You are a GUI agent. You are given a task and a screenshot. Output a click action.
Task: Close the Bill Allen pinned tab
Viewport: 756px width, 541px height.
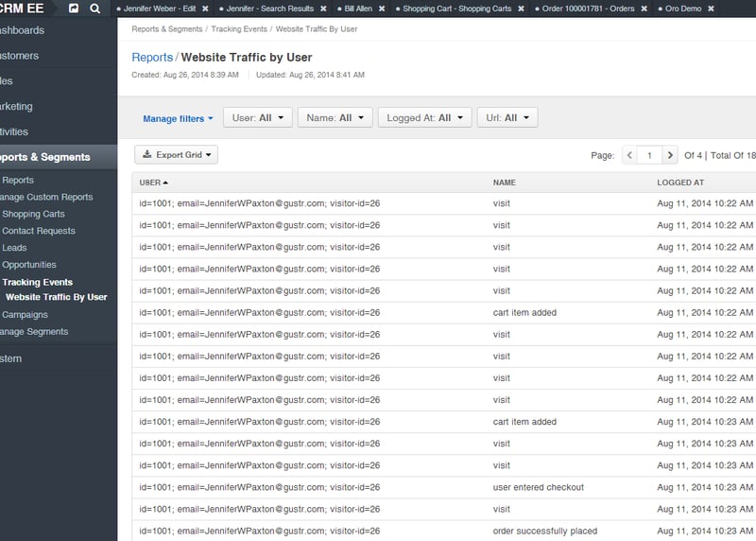382,9
